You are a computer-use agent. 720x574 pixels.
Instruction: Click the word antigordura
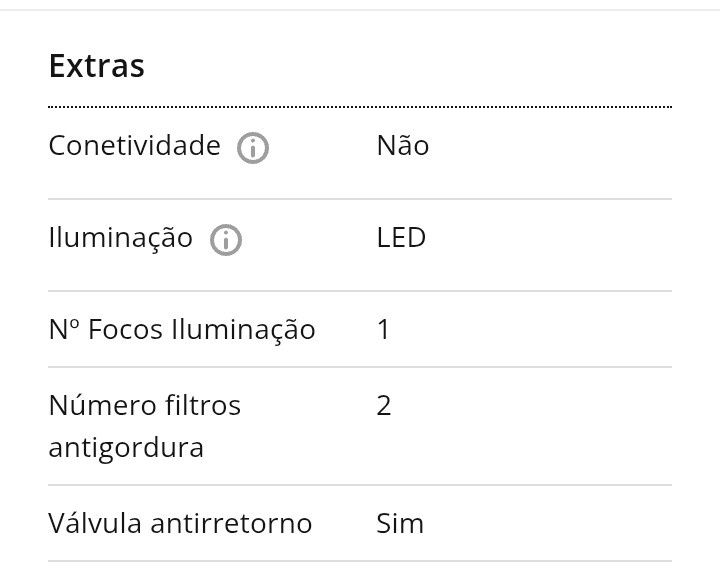click(x=126, y=448)
